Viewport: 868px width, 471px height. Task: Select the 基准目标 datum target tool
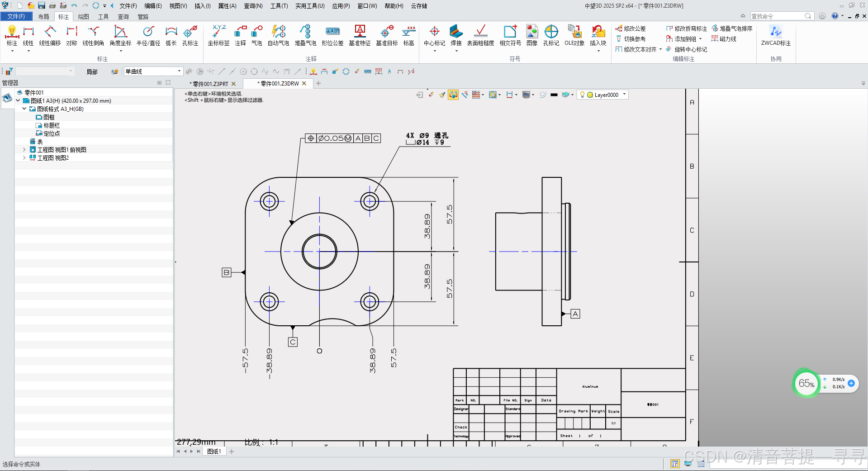coord(387,36)
